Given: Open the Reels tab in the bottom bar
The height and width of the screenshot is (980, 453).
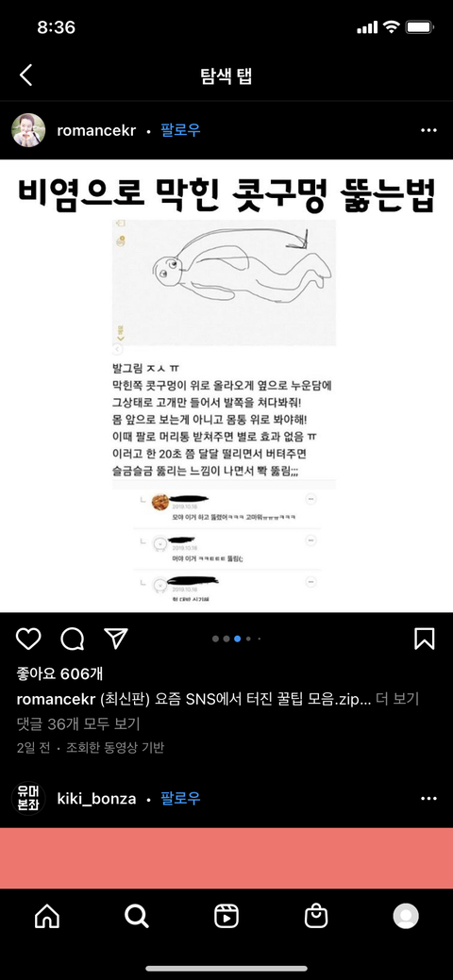Looking at the screenshot, I should click(226, 916).
